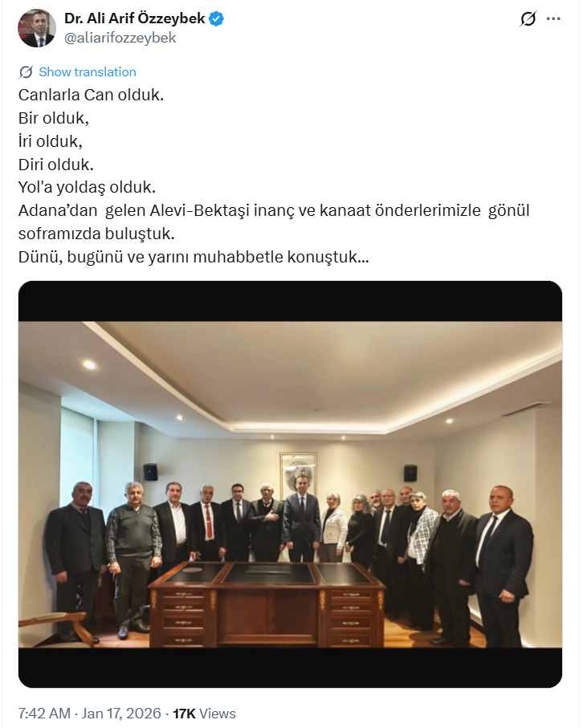Screen dimensions: 583x728
Task: Click the framed picture on photo's wall
Action: coord(299,475)
